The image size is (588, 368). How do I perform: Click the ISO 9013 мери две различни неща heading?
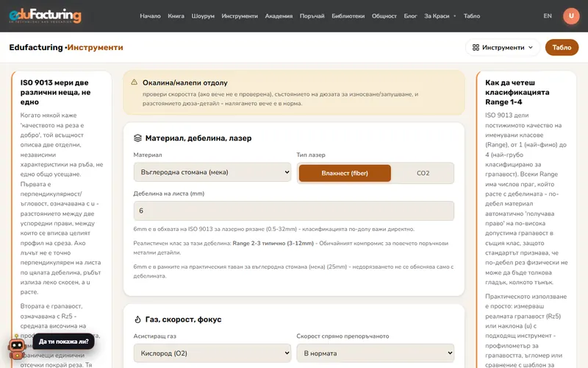tap(56, 93)
